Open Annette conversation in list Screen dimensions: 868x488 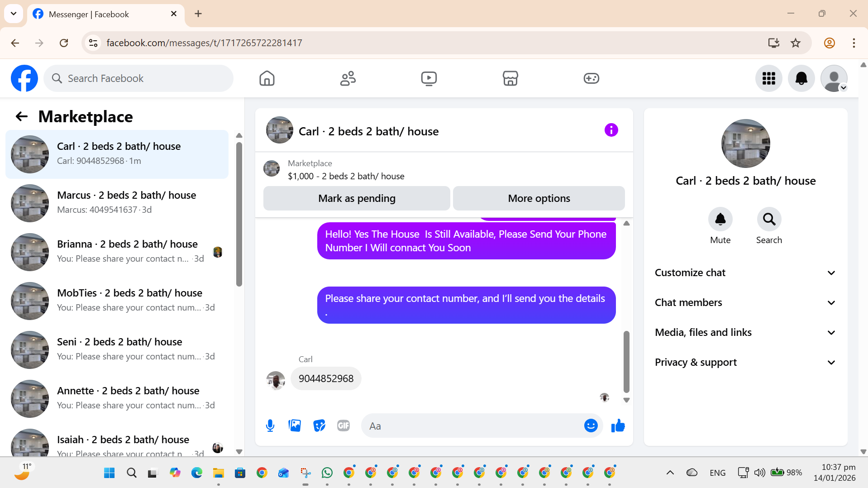pos(117,398)
